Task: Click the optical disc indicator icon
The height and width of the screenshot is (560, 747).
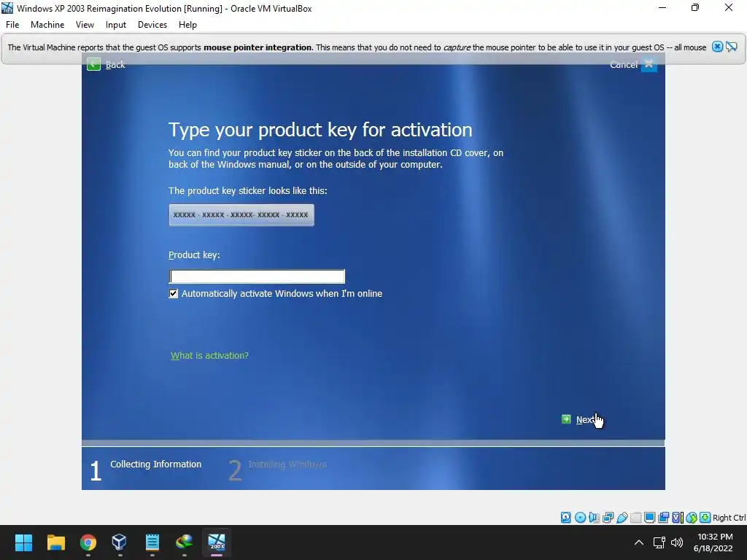Action: (580, 518)
